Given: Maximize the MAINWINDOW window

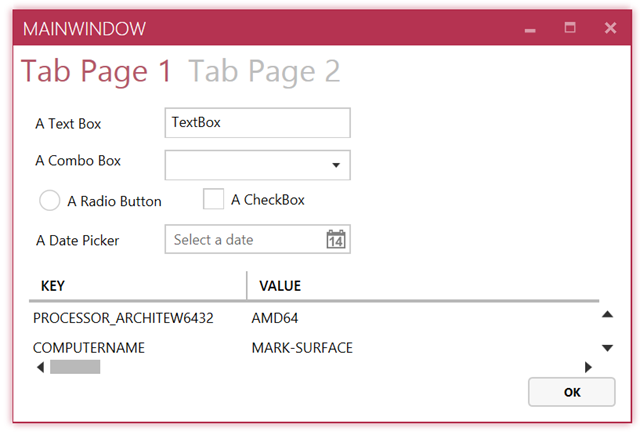Looking at the screenshot, I should [x=570, y=28].
